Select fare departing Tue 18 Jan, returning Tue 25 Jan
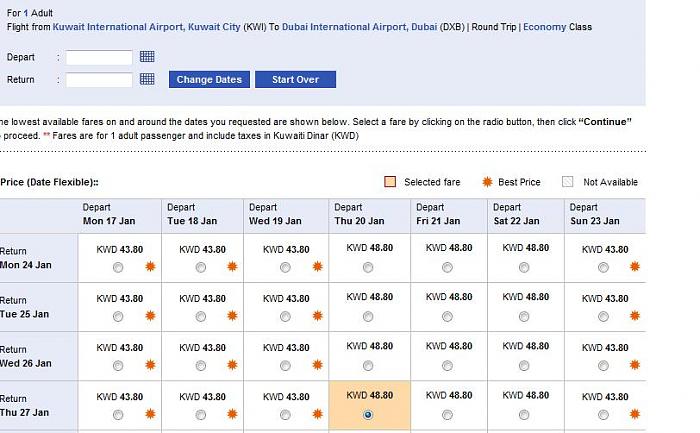The height and width of the screenshot is (433, 700). click(201, 316)
